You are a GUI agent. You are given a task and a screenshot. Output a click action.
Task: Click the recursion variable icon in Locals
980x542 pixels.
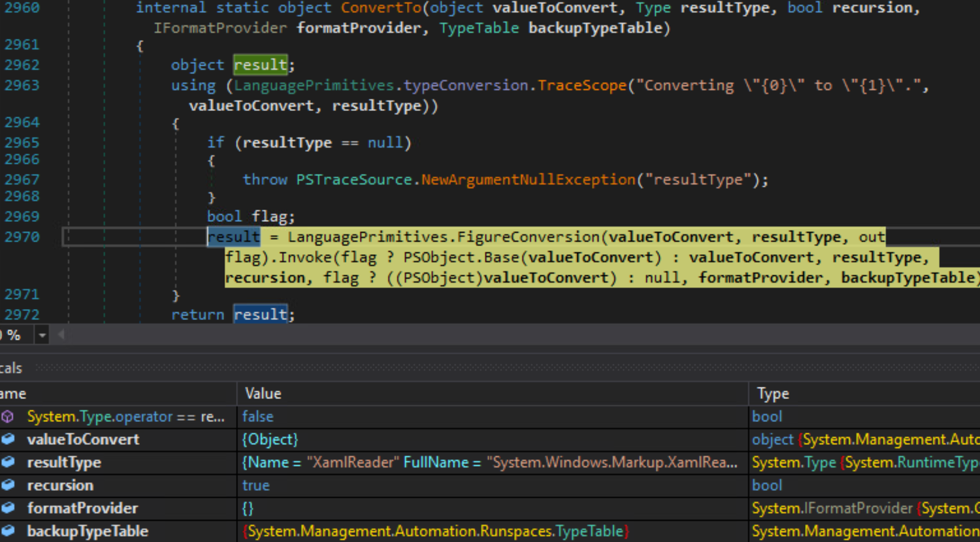pyautogui.click(x=8, y=485)
